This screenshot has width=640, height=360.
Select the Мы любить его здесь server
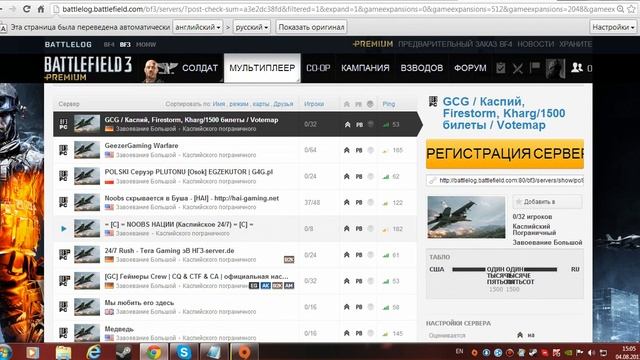[235, 307]
